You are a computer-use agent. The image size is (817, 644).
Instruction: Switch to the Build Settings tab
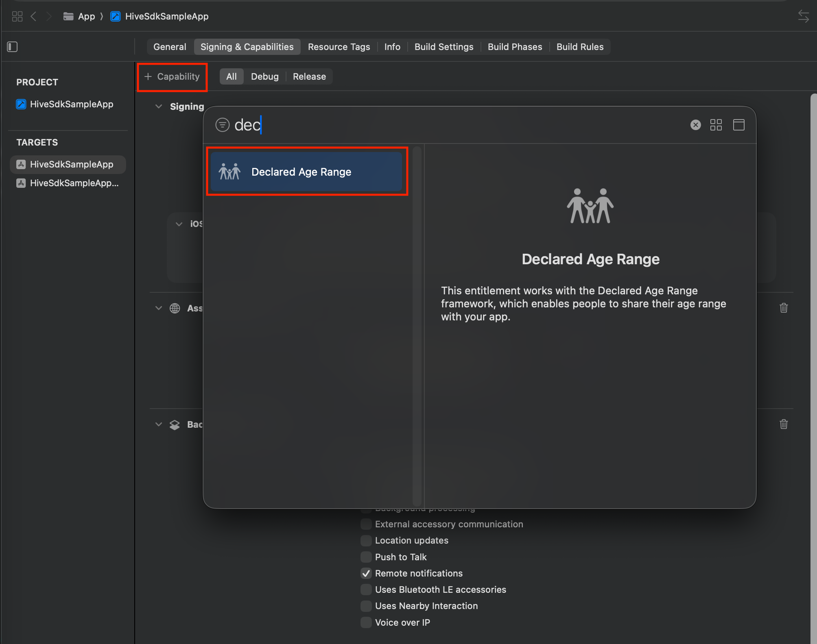[x=443, y=47]
